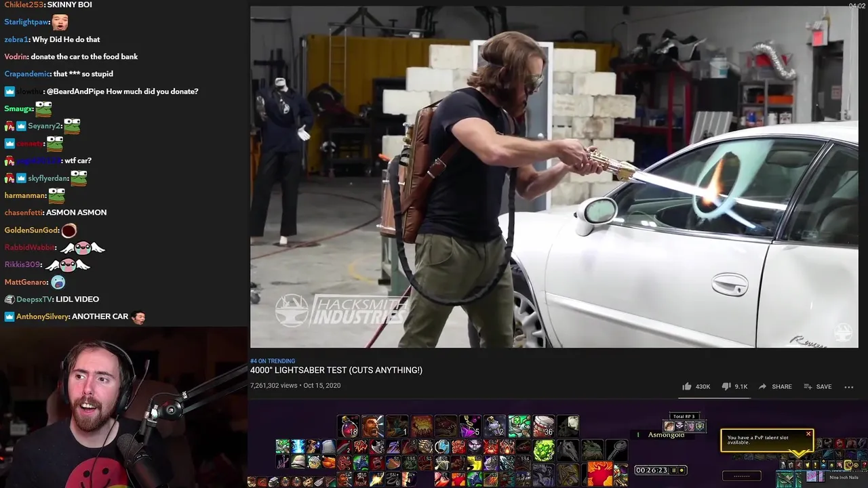Click MattGenaro's blue gasp emote

58,282
